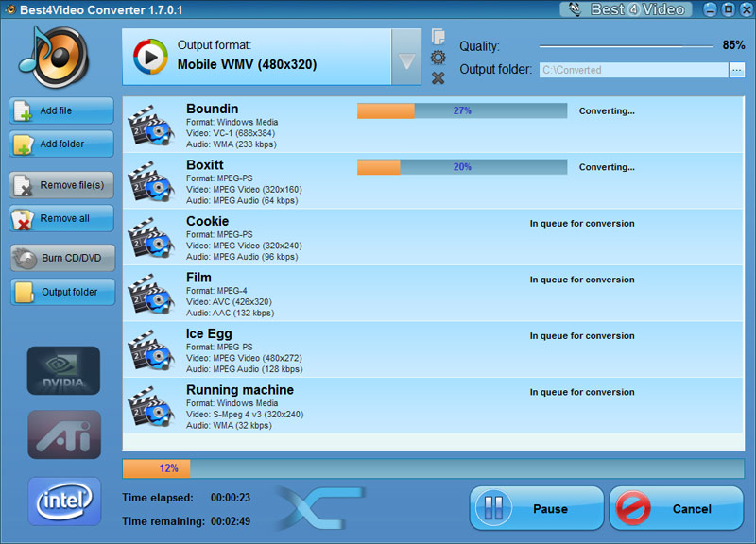Adjust the Quality slider
The image size is (756, 544).
tap(626, 46)
